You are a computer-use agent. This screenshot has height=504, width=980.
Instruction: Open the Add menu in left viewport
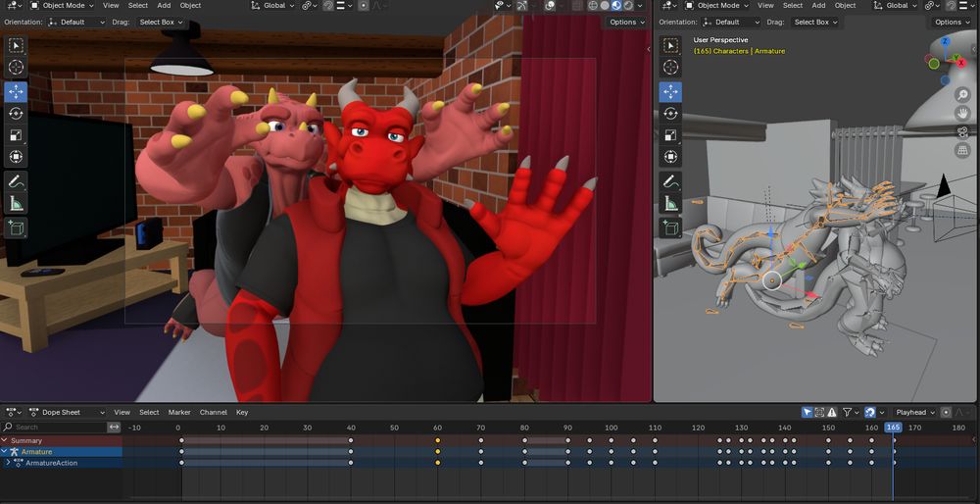(164, 6)
